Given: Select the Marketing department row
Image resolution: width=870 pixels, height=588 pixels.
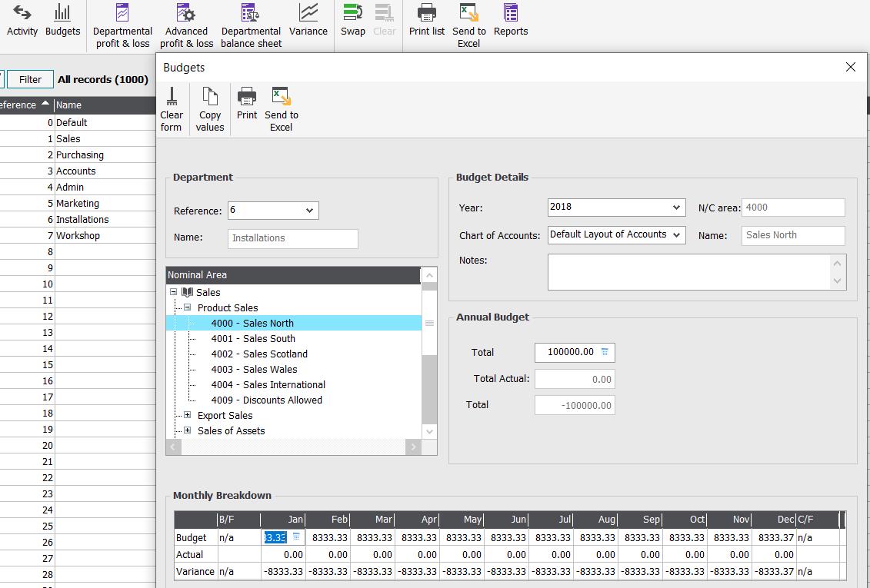Looking at the screenshot, I should tap(78, 203).
